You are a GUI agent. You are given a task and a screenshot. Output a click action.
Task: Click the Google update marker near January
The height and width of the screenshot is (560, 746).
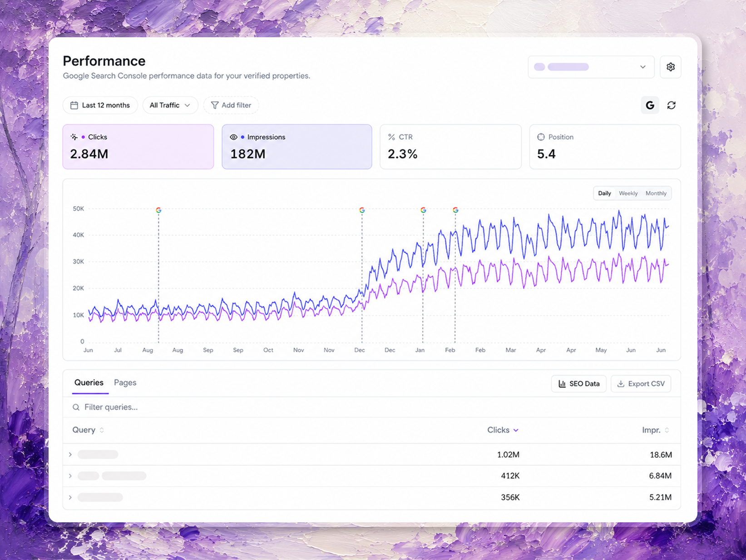tap(423, 210)
